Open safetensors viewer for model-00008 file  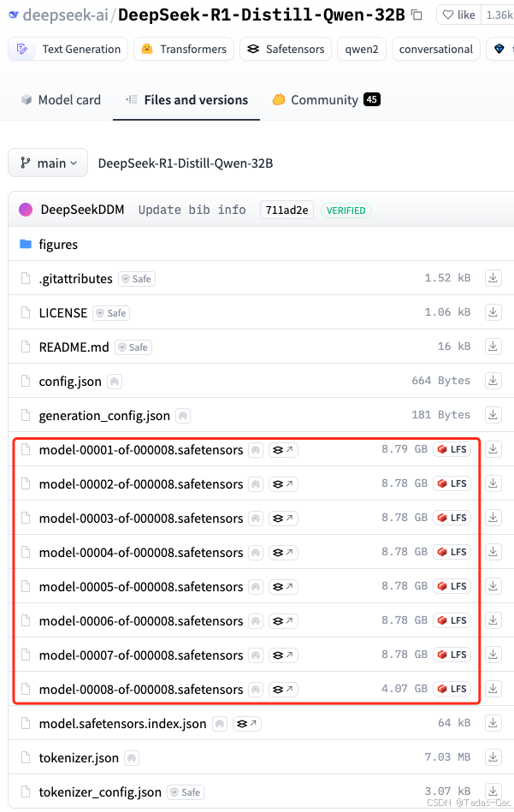pos(283,690)
